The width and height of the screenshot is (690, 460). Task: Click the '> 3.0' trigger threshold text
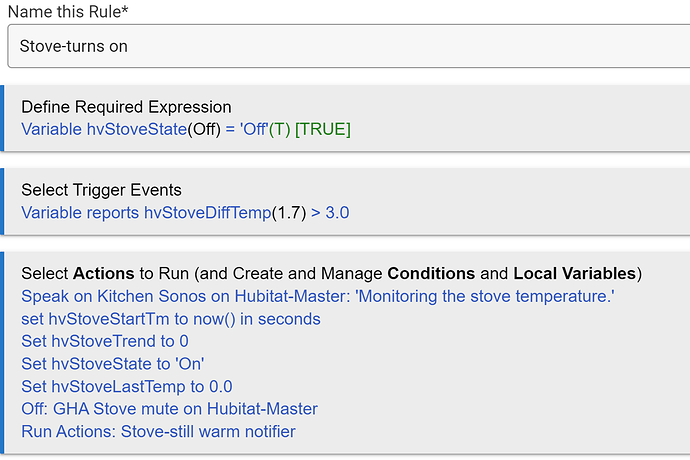[x=330, y=212]
